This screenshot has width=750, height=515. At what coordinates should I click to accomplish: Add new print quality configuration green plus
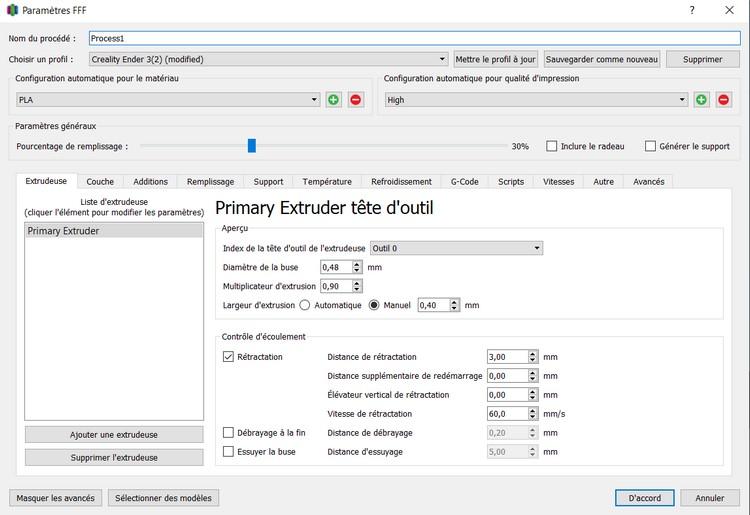tap(701, 99)
